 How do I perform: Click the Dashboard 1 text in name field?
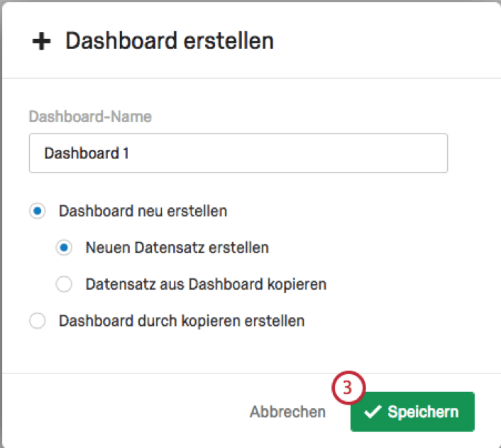(87, 153)
